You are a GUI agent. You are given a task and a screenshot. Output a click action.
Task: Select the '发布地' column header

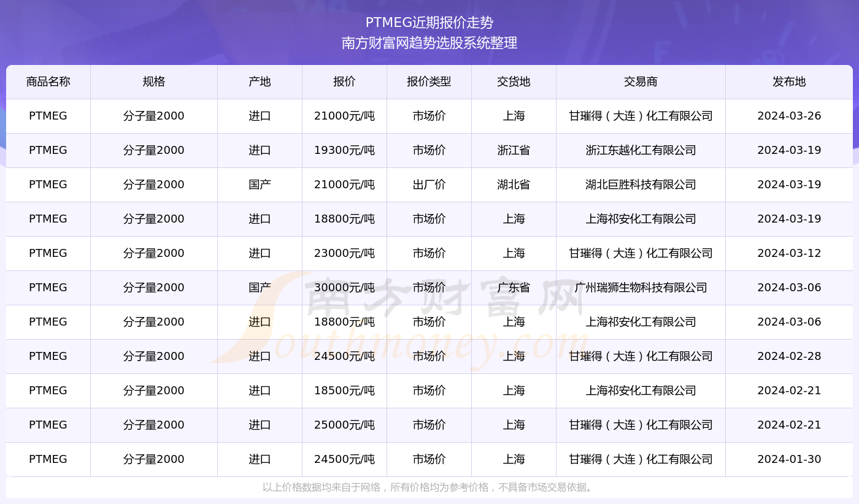789,82
